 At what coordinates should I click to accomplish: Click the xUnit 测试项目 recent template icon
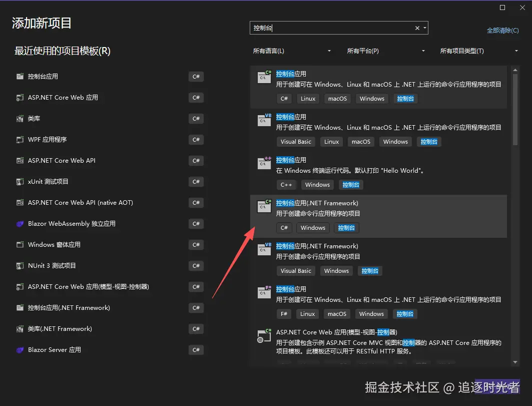pyautogui.click(x=20, y=182)
